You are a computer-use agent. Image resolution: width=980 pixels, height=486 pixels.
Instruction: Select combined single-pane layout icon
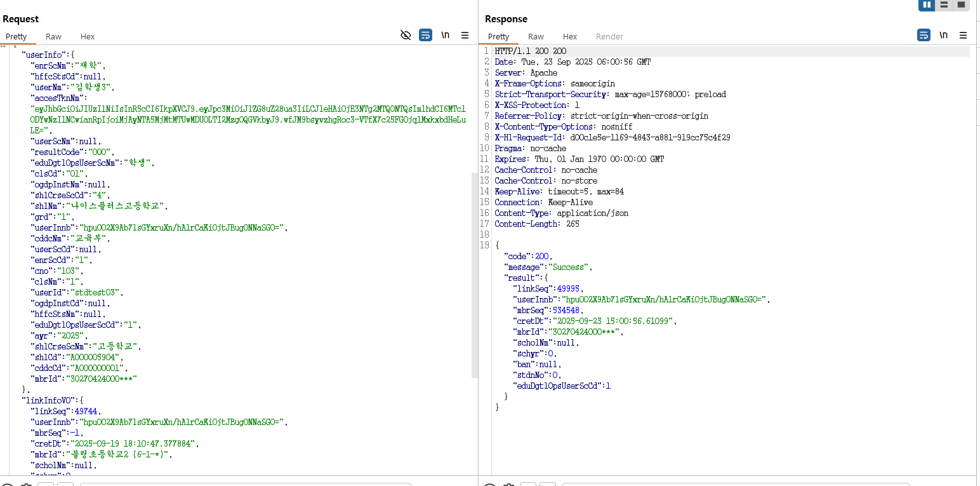[x=961, y=5]
